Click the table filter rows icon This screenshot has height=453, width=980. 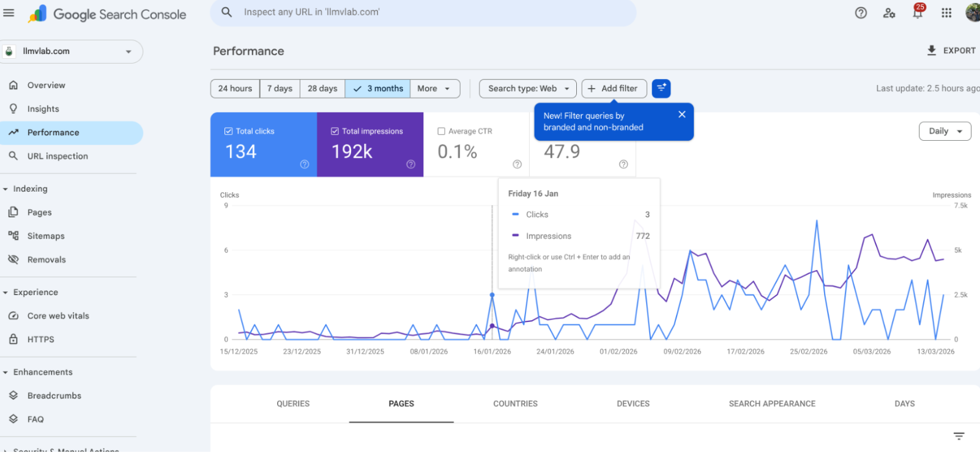[959, 436]
